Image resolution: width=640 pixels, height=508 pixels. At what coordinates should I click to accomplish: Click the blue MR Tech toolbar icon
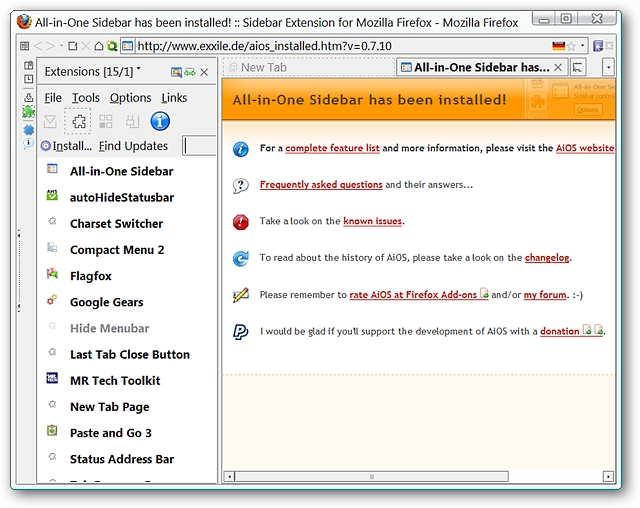pyautogui.click(x=598, y=46)
